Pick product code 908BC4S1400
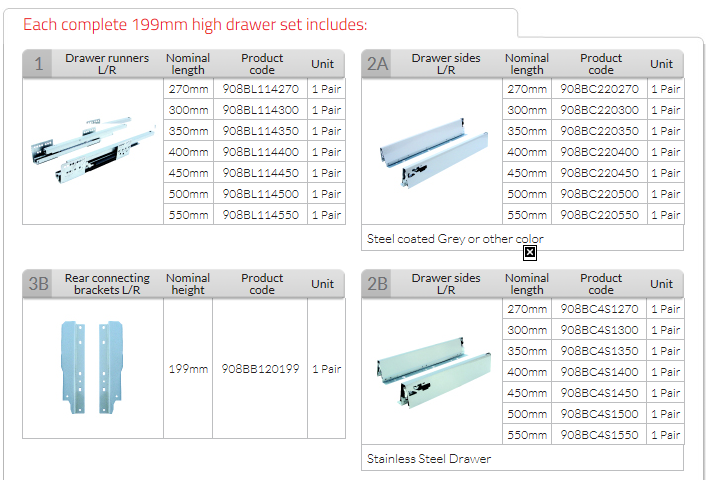Screen dimensions: 714x480 click(x=600, y=372)
